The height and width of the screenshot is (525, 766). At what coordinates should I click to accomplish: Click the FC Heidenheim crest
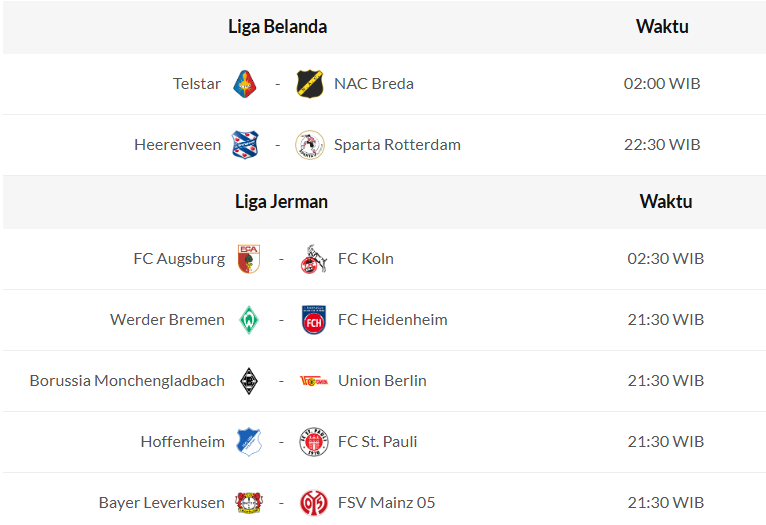point(314,320)
